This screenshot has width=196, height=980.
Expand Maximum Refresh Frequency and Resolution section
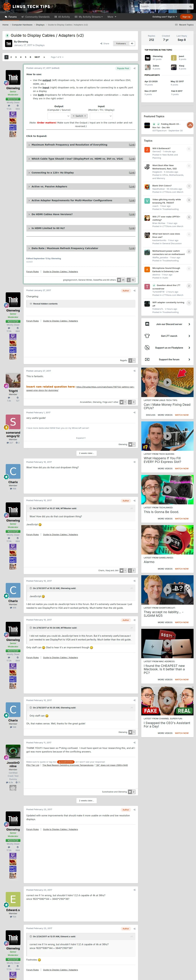point(81,145)
